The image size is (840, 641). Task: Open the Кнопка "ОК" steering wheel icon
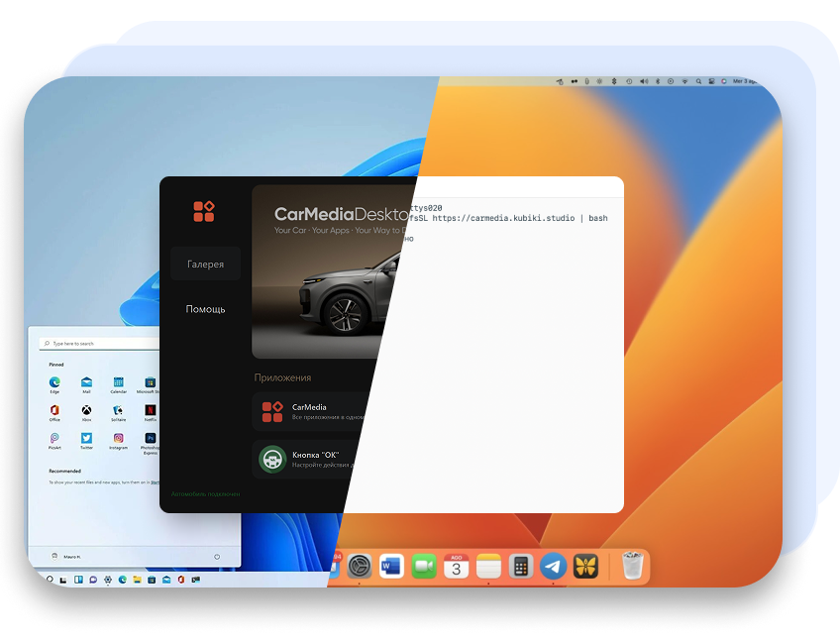(272, 458)
